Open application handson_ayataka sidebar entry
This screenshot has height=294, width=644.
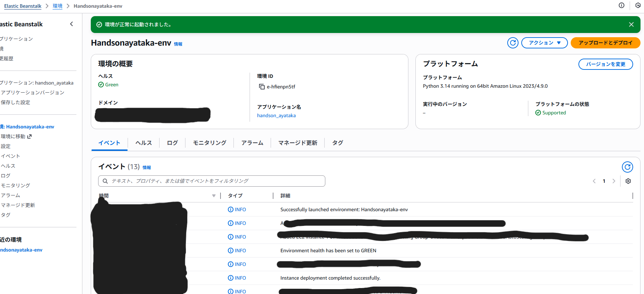coord(37,83)
